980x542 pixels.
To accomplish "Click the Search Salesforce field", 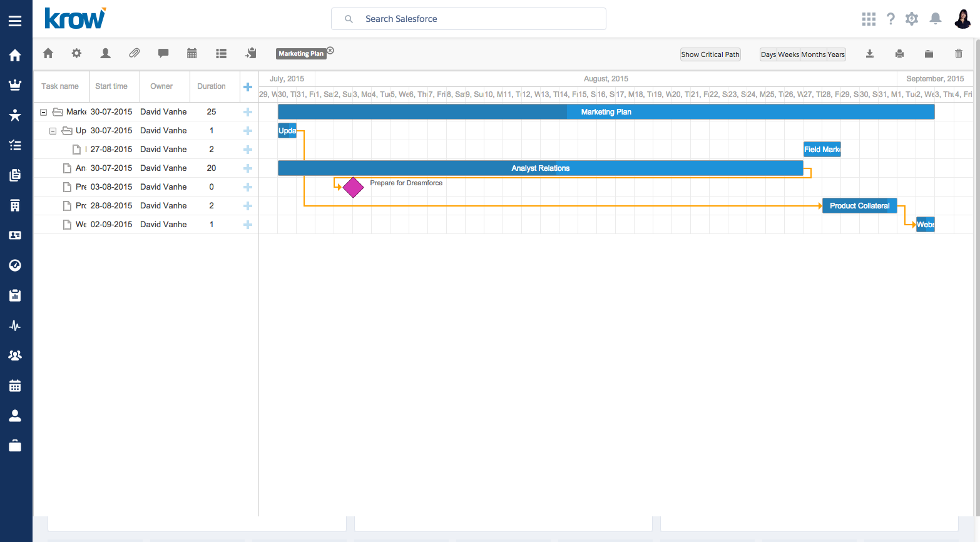I will 469,19.
